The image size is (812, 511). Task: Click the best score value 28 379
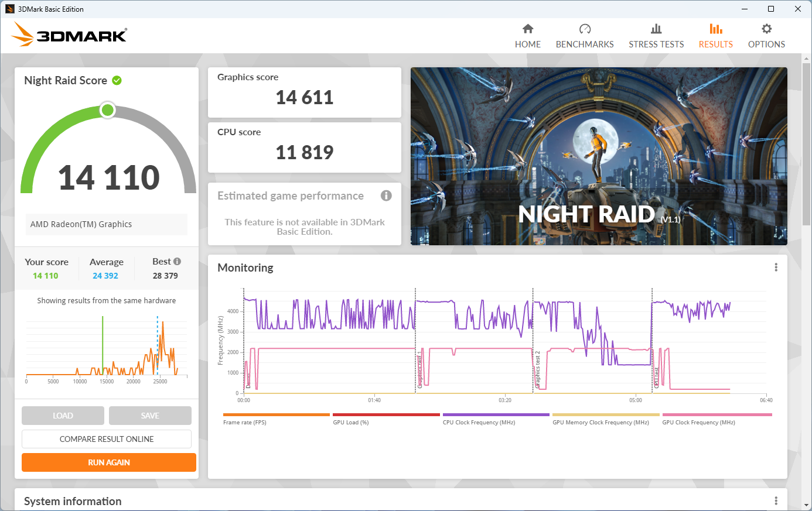coord(165,276)
